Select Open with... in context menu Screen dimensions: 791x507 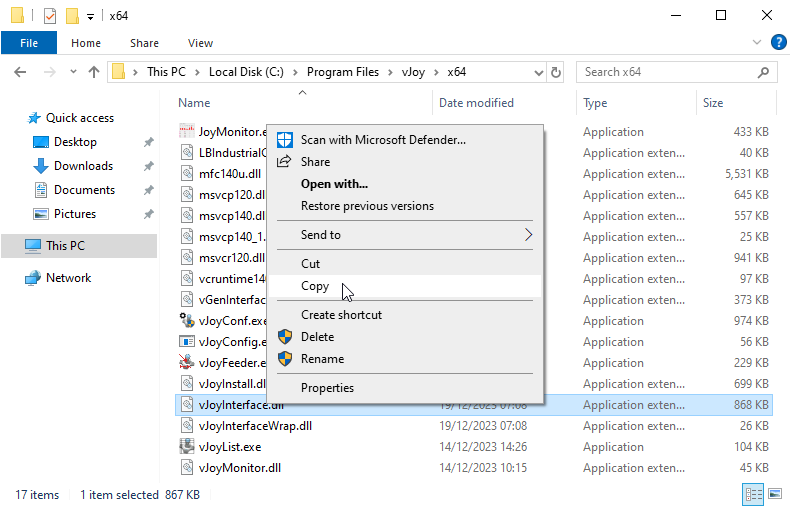click(x=405, y=184)
